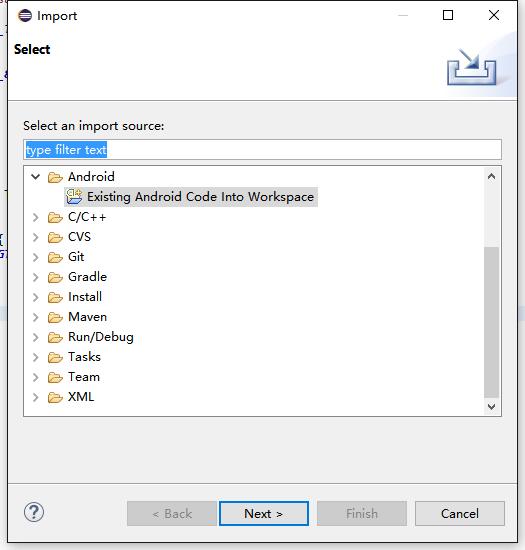The image size is (525, 550).
Task: Expand the C/C++ category
Action: (x=35, y=217)
